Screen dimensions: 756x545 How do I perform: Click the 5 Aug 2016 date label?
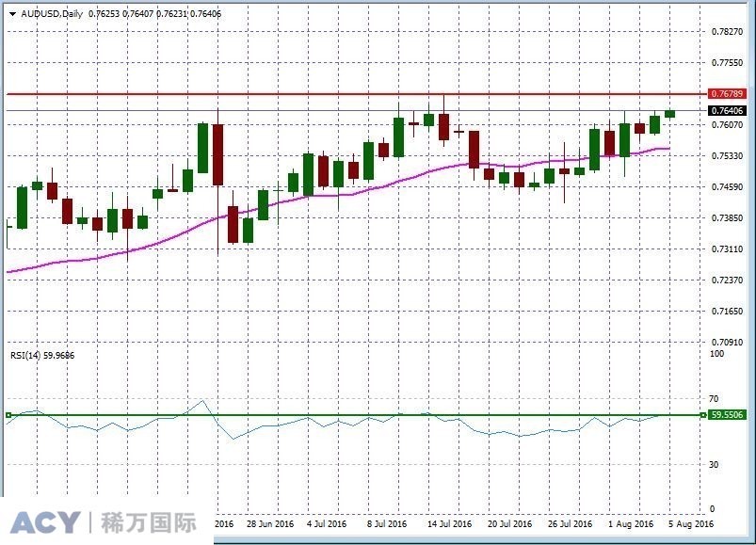coord(691,523)
